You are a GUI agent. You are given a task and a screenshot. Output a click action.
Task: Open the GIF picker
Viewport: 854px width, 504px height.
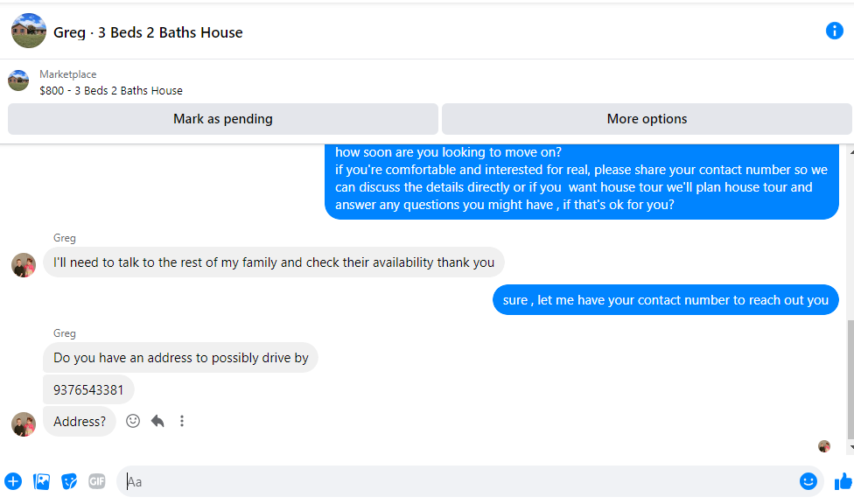(x=97, y=481)
